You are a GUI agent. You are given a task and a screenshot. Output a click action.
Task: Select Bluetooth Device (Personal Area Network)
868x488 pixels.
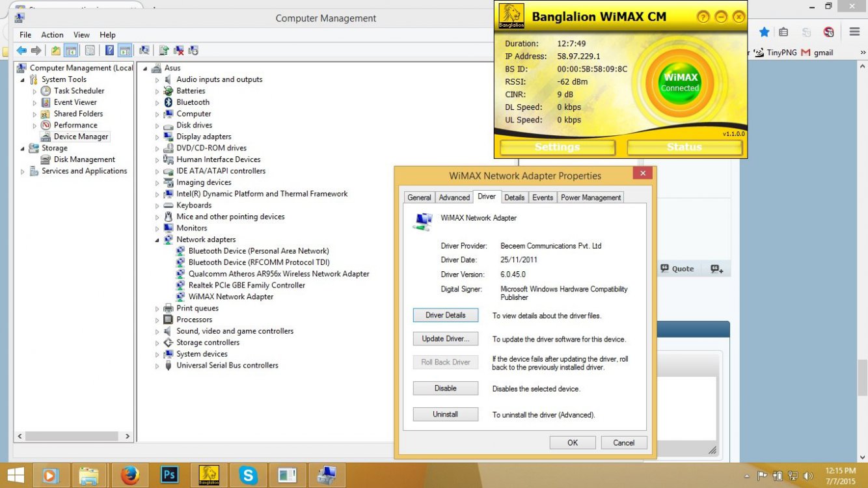pos(258,251)
